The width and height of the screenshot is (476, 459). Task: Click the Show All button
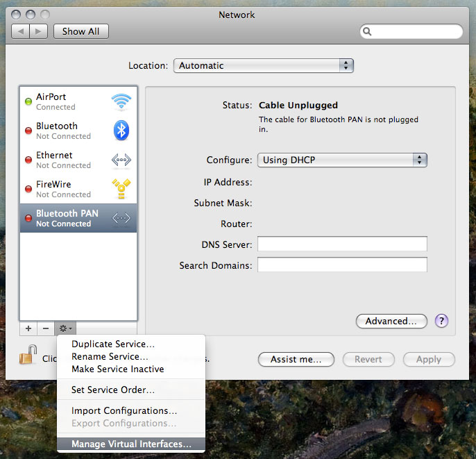[80, 31]
